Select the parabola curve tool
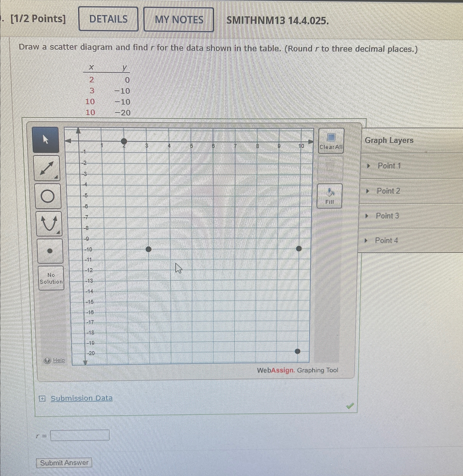The height and width of the screenshot is (476, 463). [x=49, y=224]
